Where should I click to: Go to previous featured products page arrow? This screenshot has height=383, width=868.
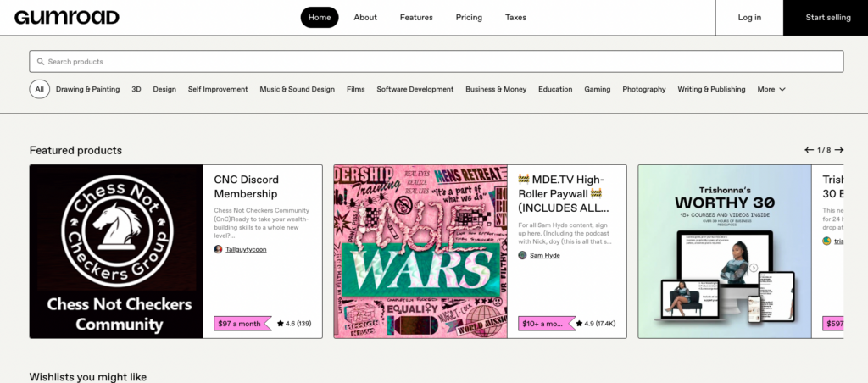[x=809, y=150]
